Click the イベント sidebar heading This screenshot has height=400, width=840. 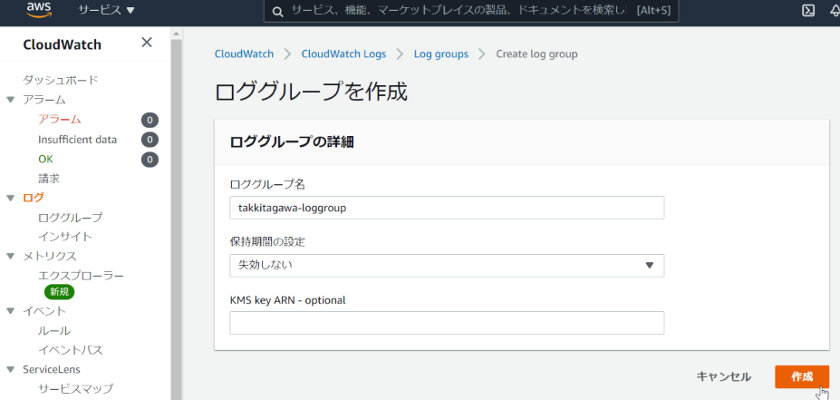[44, 311]
